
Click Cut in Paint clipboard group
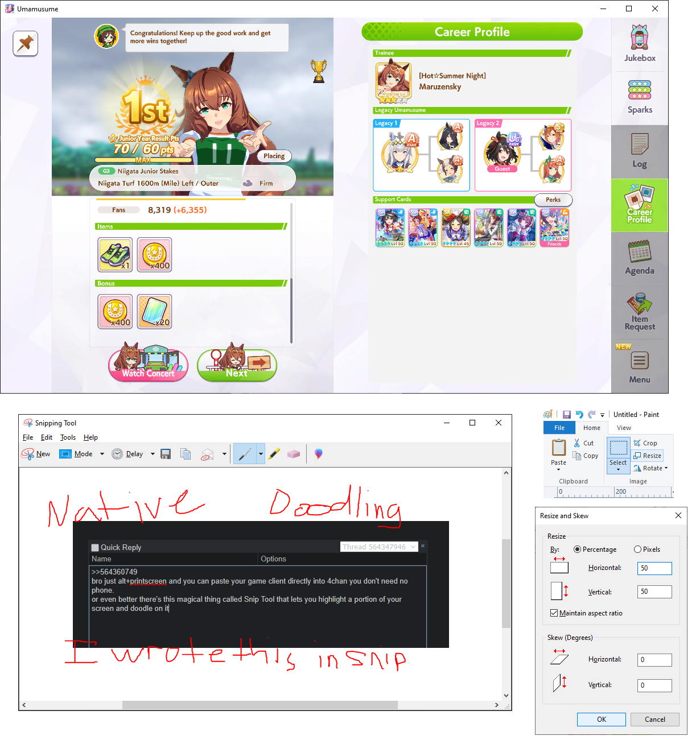(584, 443)
